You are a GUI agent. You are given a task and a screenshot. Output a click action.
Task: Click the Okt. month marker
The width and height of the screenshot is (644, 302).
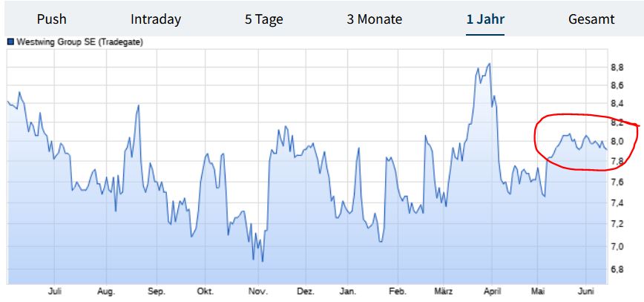206,292
